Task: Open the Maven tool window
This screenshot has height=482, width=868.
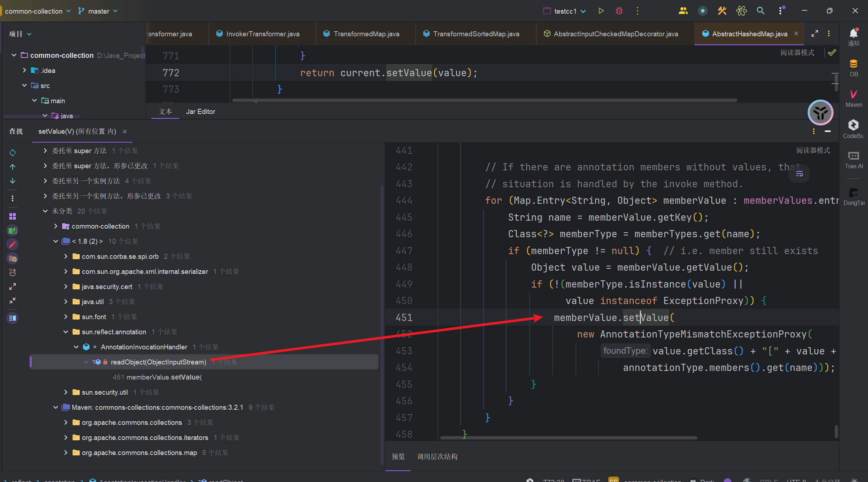Action: [x=854, y=98]
